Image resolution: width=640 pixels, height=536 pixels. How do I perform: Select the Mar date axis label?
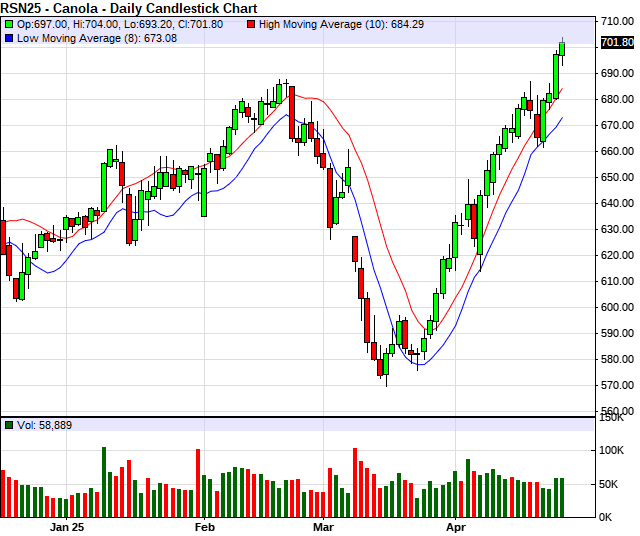click(x=322, y=525)
